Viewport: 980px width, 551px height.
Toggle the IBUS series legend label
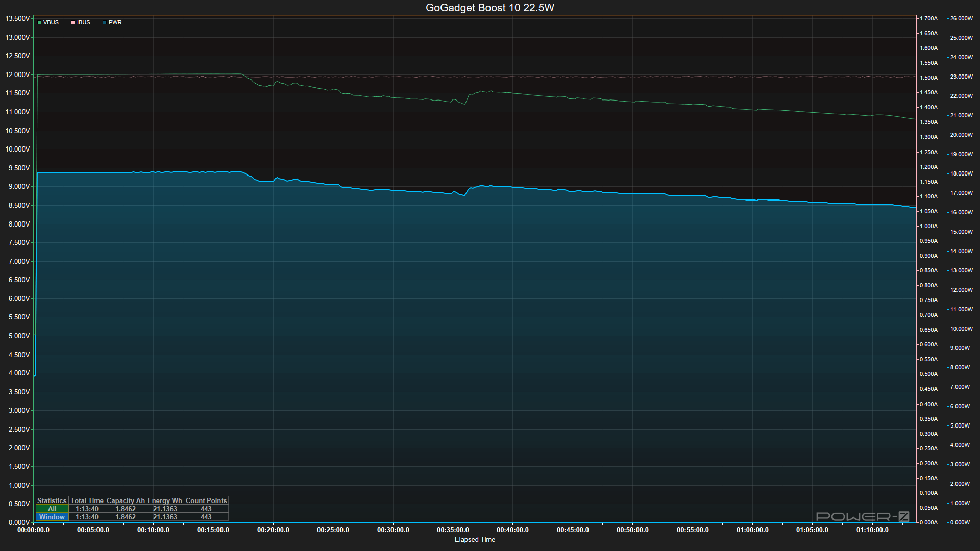tap(84, 23)
